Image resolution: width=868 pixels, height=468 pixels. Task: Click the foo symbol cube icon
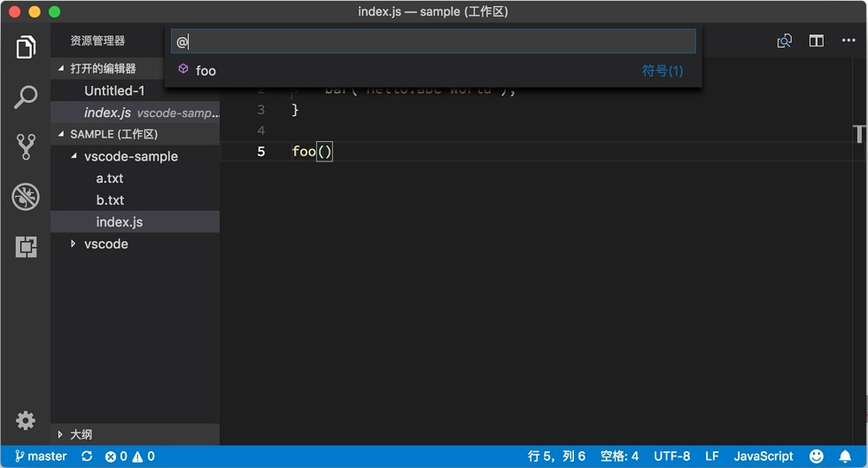(x=183, y=68)
